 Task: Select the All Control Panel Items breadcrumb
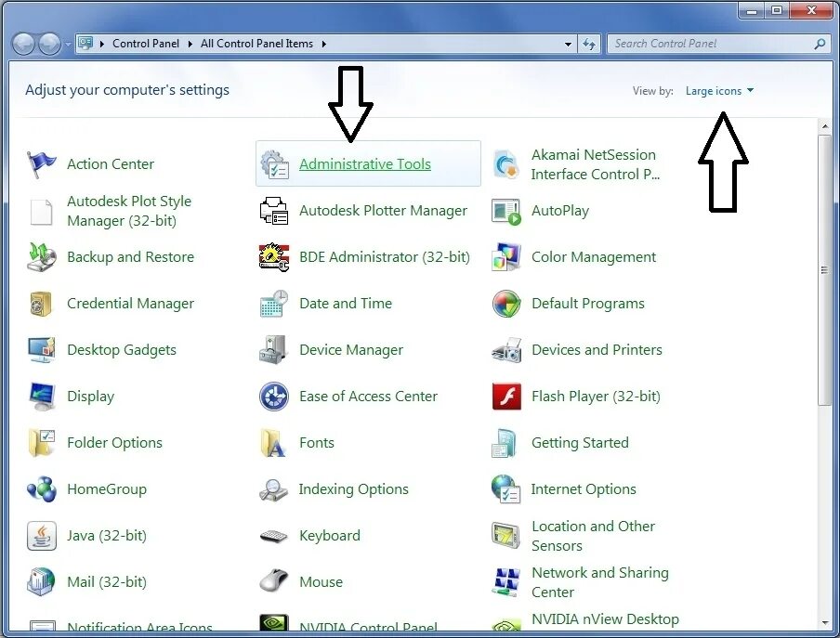[256, 44]
